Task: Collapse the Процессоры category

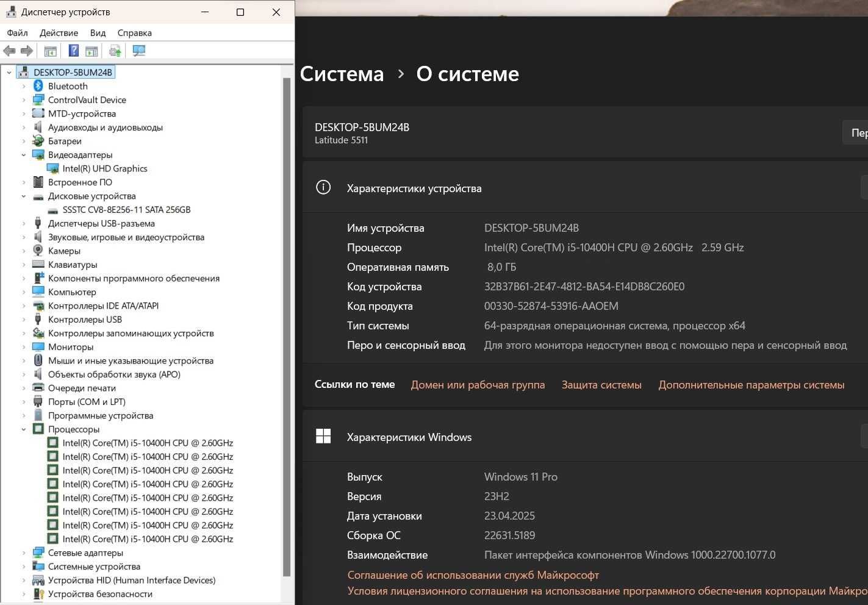Action: click(x=24, y=429)
